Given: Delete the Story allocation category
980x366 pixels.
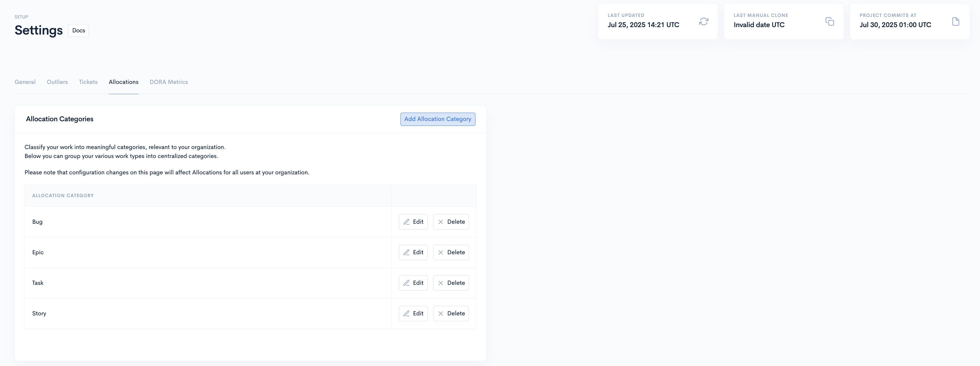Looking at the screenshot, I should tap(451, 314).
